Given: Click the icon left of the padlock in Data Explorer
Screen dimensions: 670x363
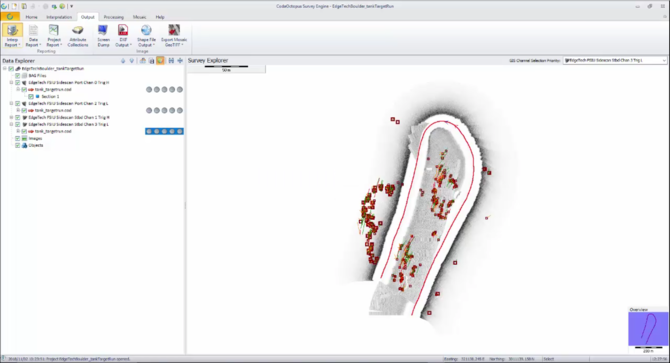Looking at the screenshot, I should coord(143,61).
